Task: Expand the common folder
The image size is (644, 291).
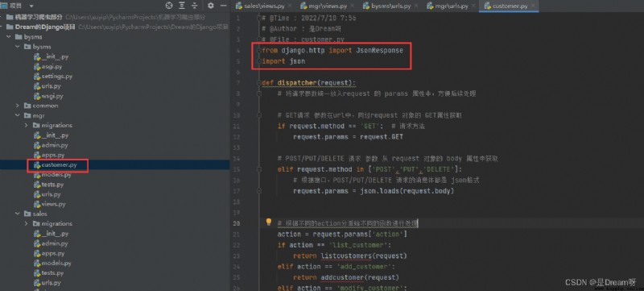Action: pos(17,106)
